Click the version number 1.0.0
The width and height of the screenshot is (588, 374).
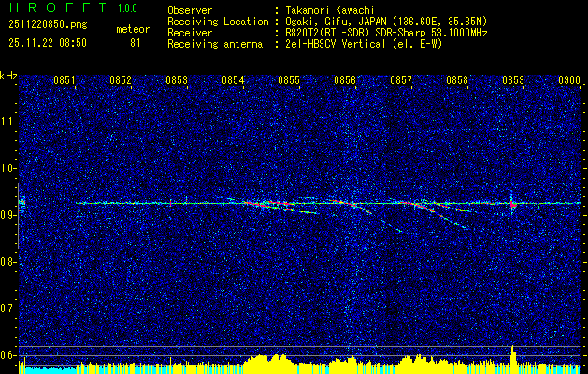point(127,8)
